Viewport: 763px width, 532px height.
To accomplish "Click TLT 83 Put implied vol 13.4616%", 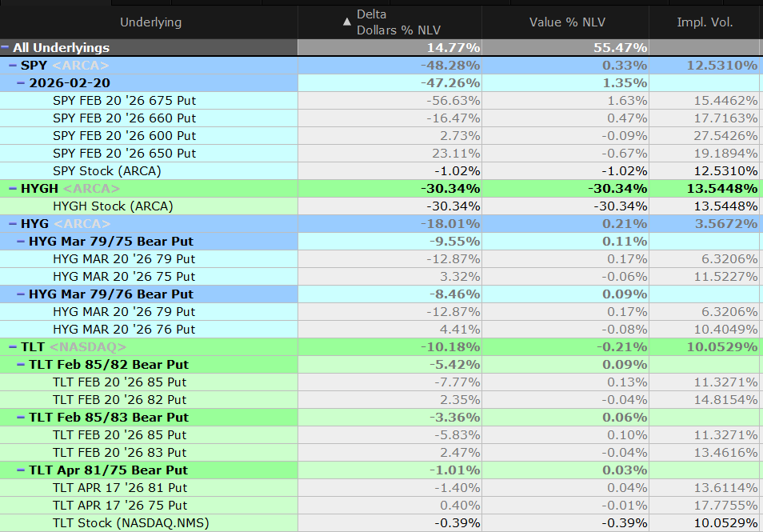I will point(725,452).
